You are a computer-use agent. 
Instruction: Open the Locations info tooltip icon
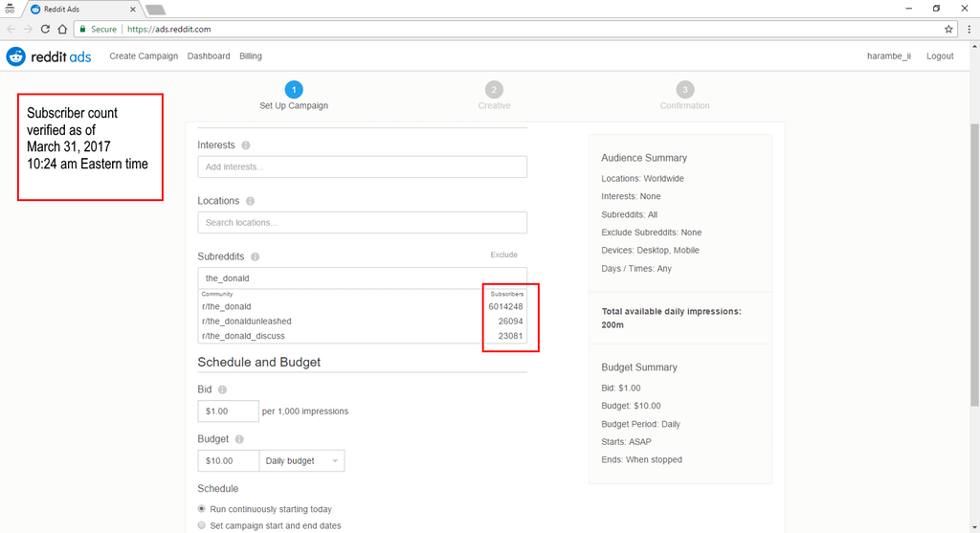pyautogui.click(x=250, y=201)
